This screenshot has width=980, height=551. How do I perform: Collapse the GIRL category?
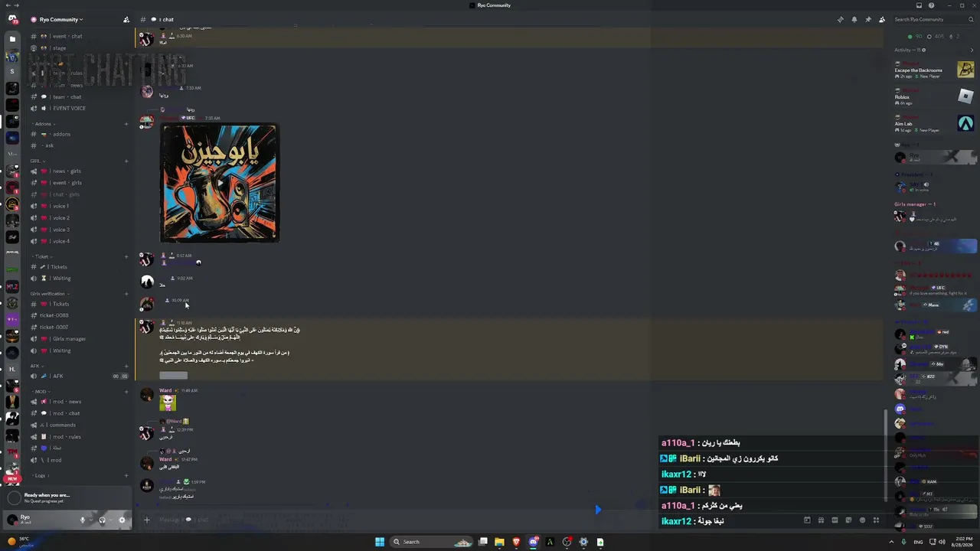tap(37, 161)
